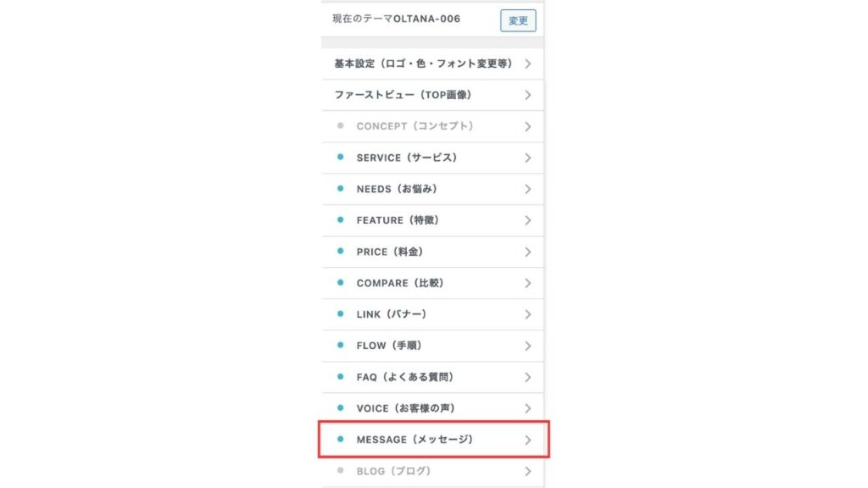
Task: Expand the LINK (バナー) chevron arrow
Action: tap(527, 314)
